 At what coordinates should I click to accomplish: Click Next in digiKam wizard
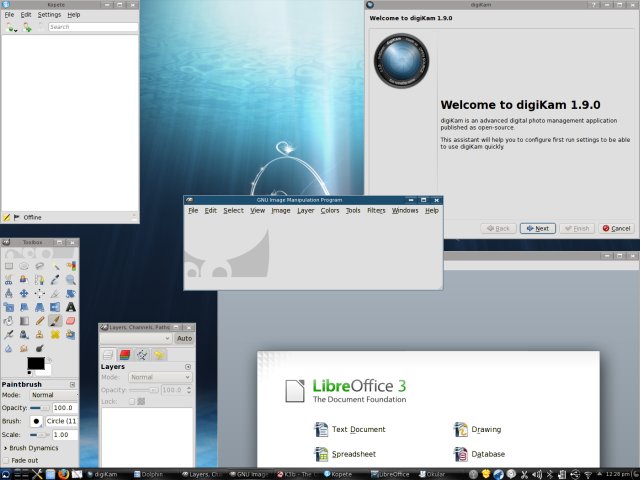click(537, 228)
